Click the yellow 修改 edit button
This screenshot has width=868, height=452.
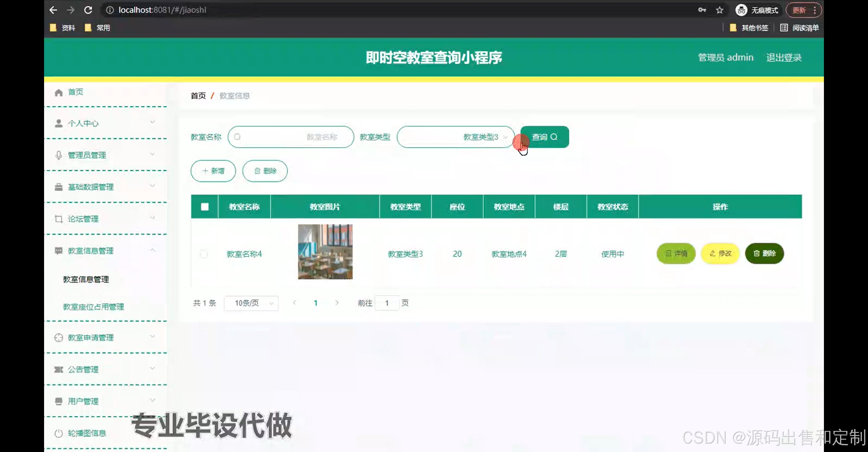click(720, 253)
